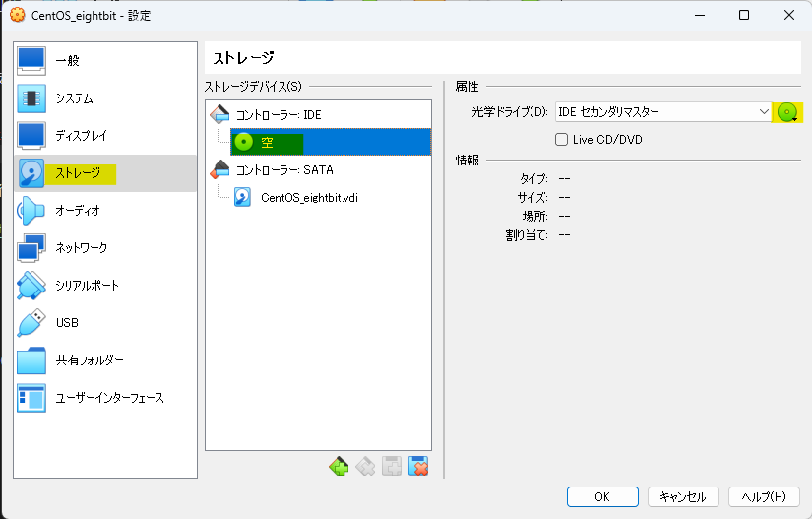Open the 一般 settings icon
The image size is (812, 519).
(31, 61)
